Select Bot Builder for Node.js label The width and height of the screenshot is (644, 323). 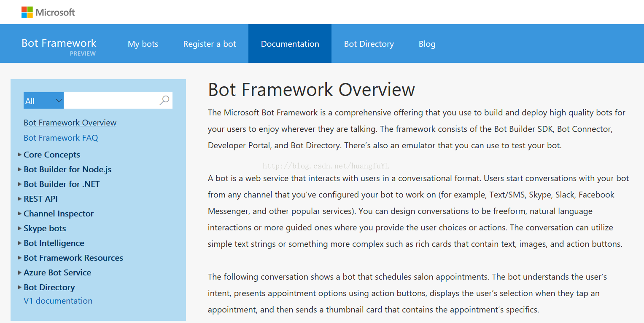coord(67,169)
